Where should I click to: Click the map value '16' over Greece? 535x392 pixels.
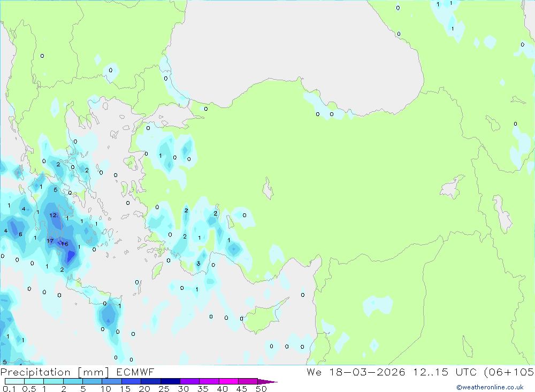click(65, 243)
